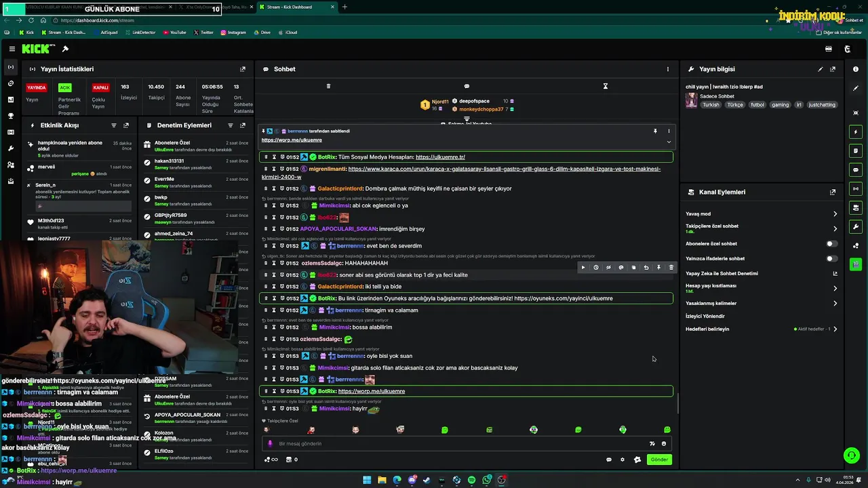The width and height of the screenshot is (868, 488).
Task: Open Spotify from the taskbar
Action: (x=472, y=480)
